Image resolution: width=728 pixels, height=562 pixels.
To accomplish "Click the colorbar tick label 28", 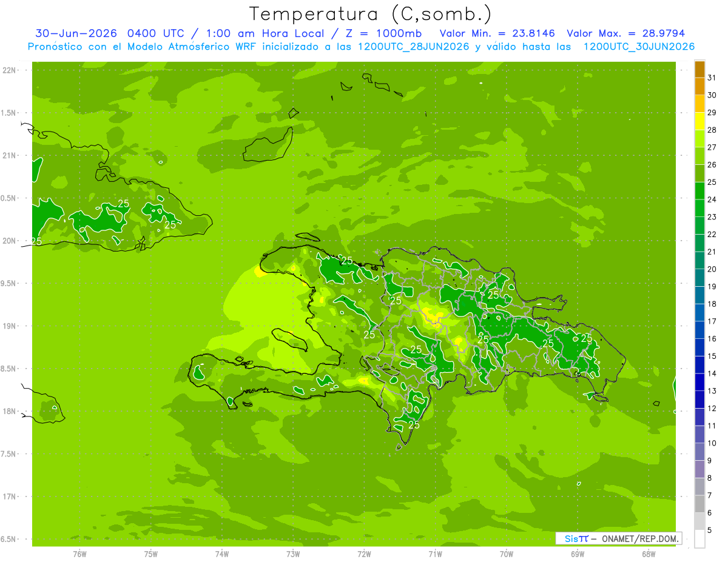I will [712, 130].
